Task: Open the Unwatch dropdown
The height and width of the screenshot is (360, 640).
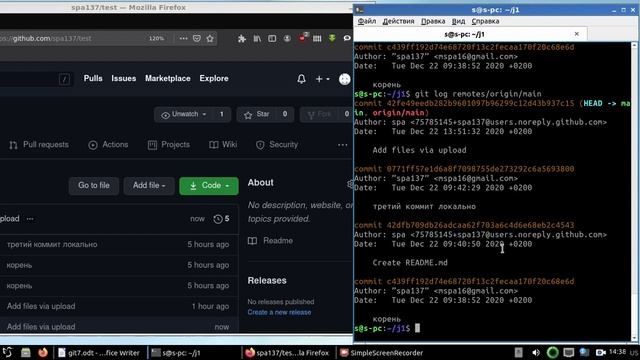Action: coord(184,114)
